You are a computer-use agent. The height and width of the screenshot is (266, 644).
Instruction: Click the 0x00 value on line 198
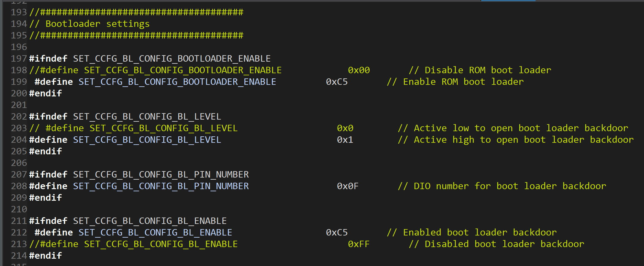[x=359, y=70]
